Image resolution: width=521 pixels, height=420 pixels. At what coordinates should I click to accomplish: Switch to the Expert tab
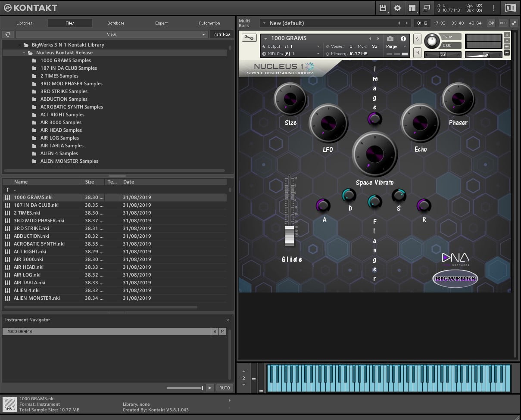point(161,23)
